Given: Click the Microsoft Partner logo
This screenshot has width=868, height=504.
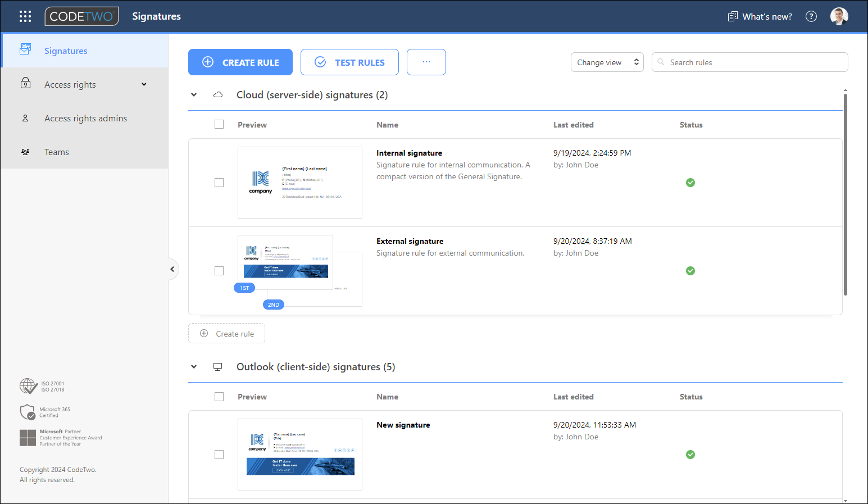Looking at the screenshot, I should click(x=28, y=438).
